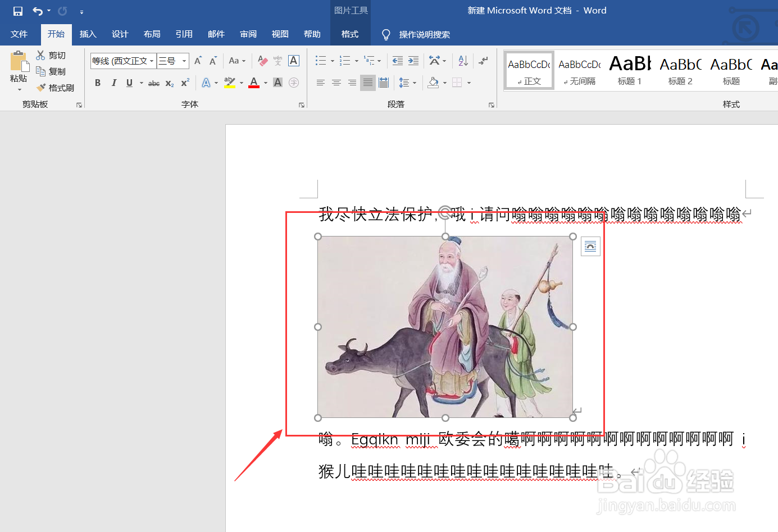Viewport: 778px width, 532px height.
Task: Toggle strikethrough abc formatting
Action: [x=153, y=83]
